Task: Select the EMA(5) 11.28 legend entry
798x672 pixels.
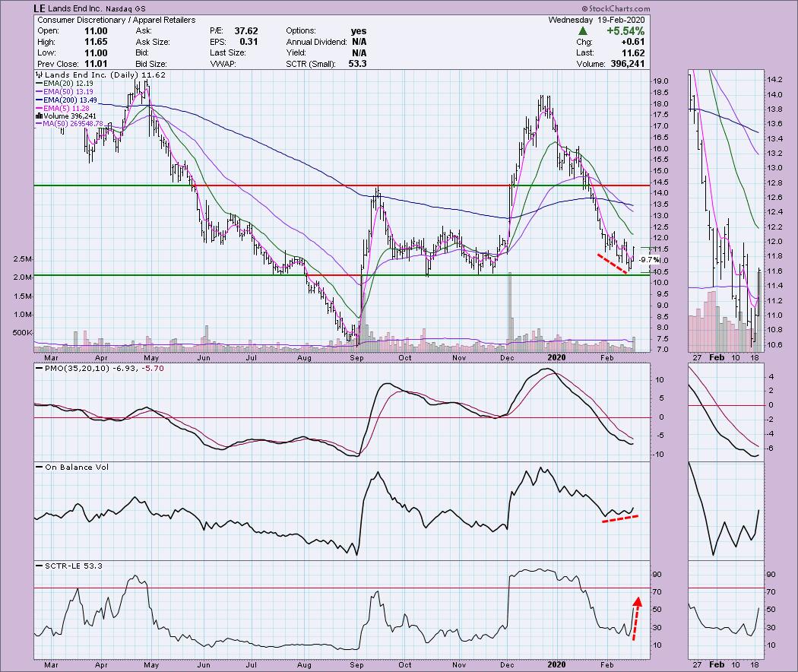Action: [62, 108]
